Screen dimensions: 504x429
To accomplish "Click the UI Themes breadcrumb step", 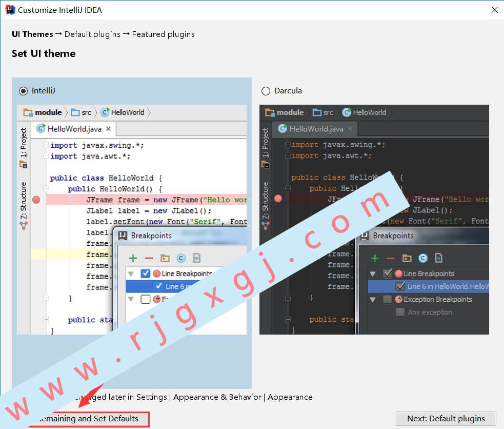I will point(32,34).
